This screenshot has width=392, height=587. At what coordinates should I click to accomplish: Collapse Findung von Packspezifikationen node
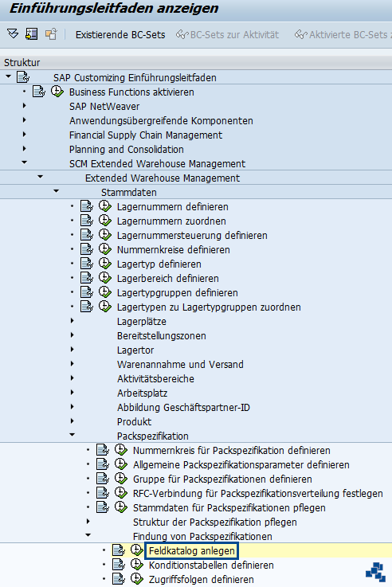click(88, 535)
